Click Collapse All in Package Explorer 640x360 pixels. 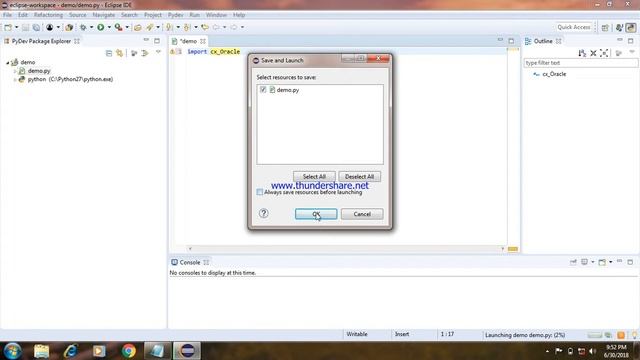pos(109,53)
